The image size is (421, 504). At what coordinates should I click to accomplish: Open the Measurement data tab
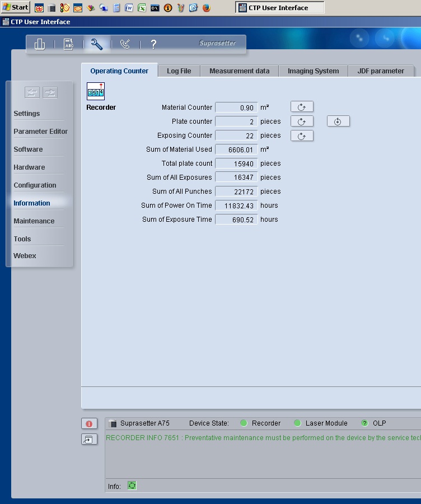pos(239,71)
